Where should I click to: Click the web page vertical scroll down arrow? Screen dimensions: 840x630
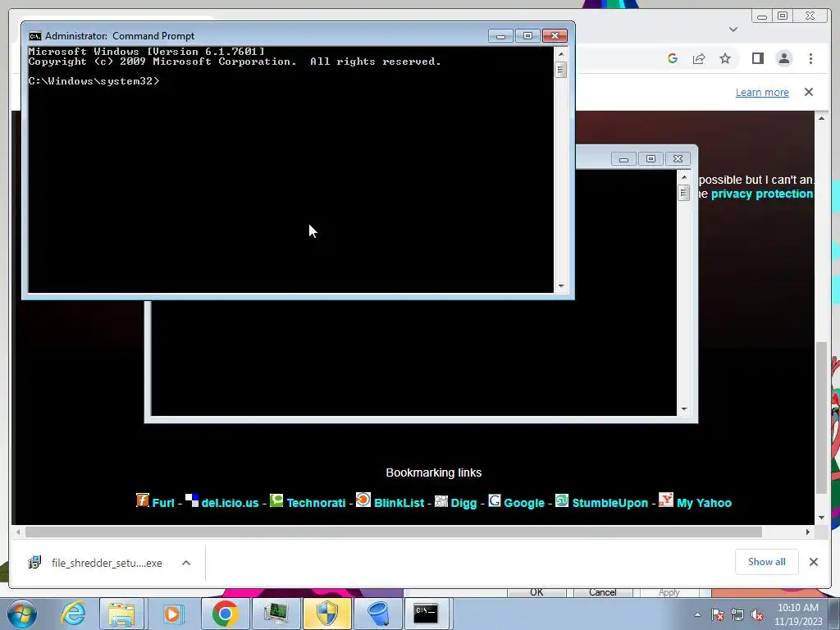click(822, 518)
